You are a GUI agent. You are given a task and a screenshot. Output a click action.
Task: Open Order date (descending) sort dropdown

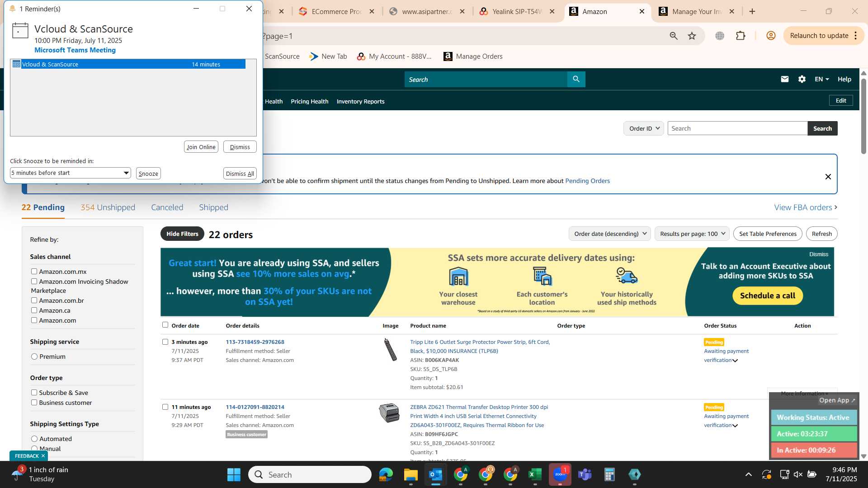pos(609,234)
